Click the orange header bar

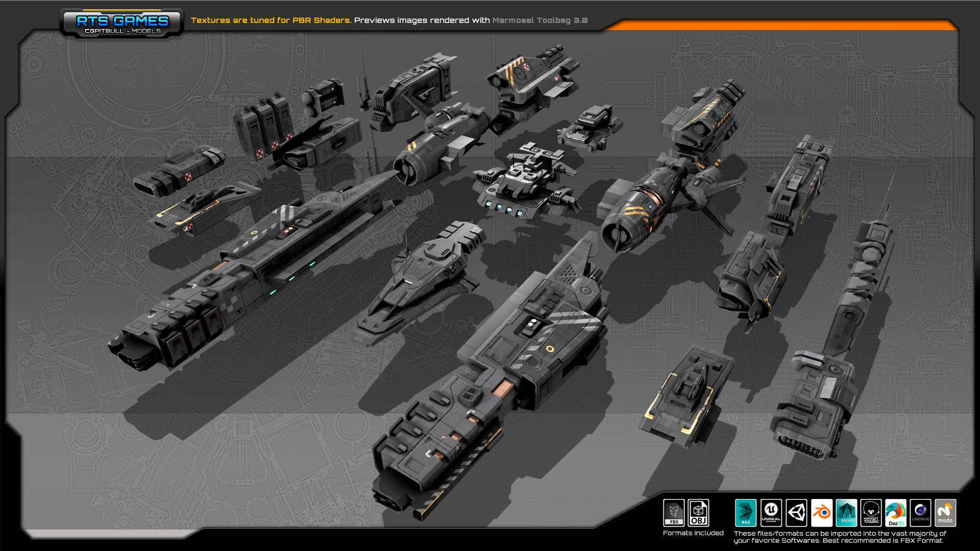click(781, 25)
